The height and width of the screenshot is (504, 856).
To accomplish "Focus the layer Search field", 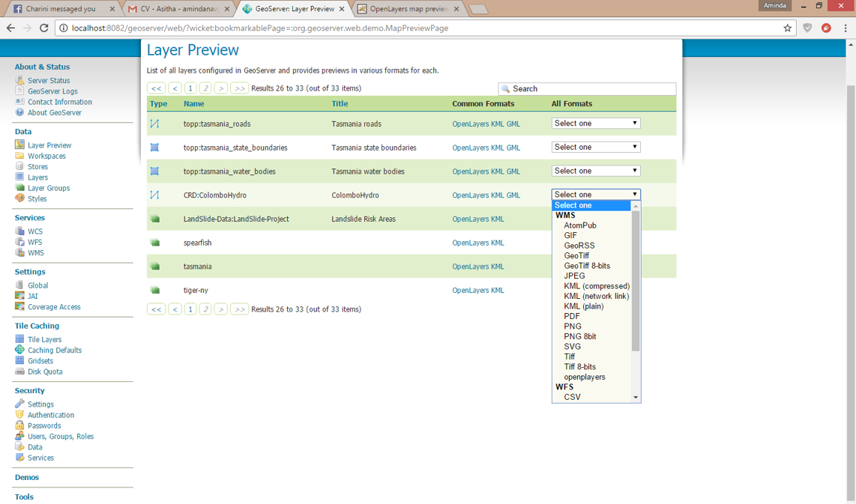I will point(587,89).
